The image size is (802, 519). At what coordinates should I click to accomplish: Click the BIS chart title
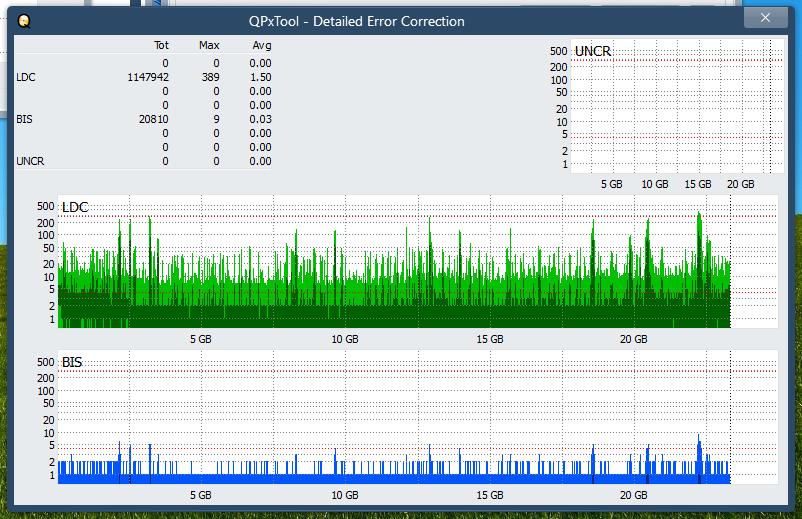pyautogui.click(x=72, y=362)
